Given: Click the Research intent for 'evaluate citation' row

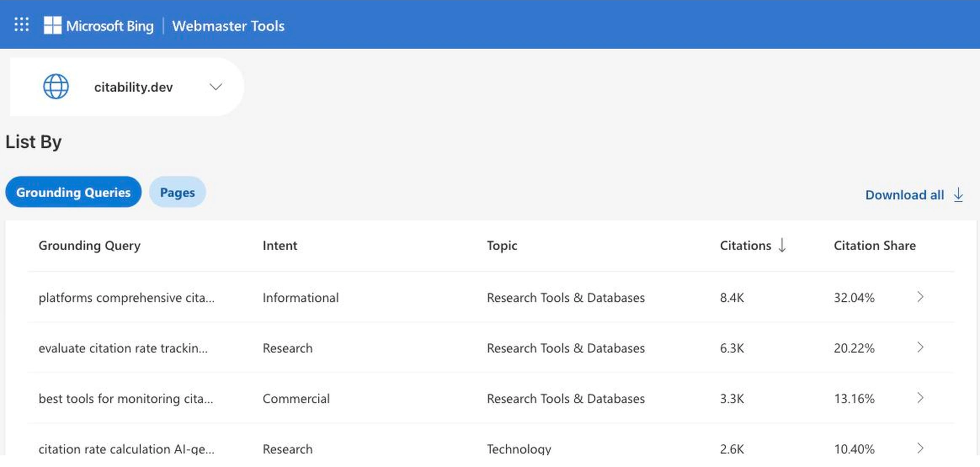Looking at the screenshot, I should click(288, 348).
